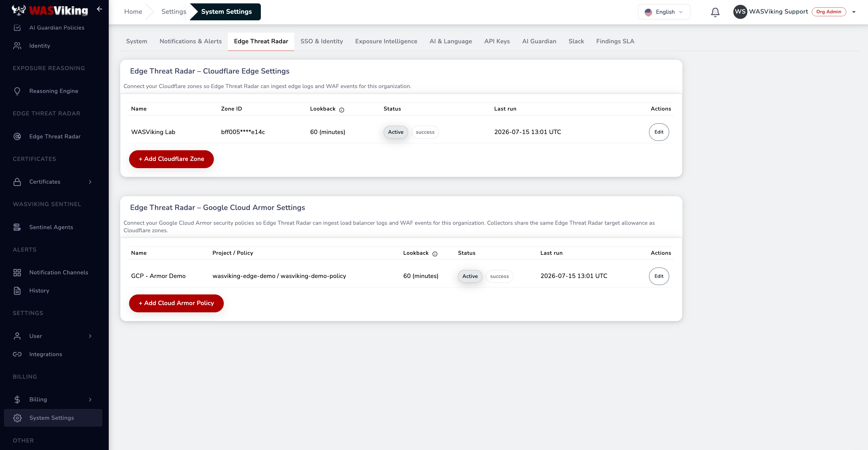Expand the Certificates submenu chevron

(90, 182)
